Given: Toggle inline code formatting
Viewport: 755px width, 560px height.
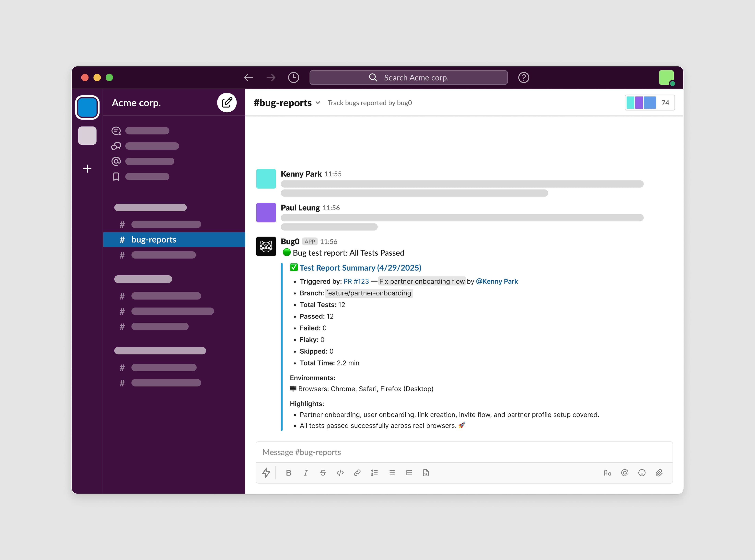Looking at the screenshot, I should (x=340, y=473).
